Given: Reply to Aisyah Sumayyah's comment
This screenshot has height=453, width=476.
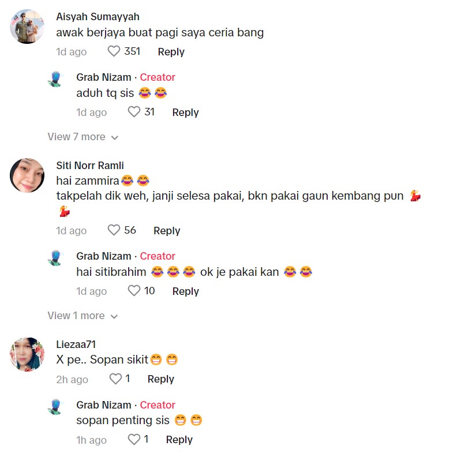Looking at the screenshot, I should coord(171,51).
